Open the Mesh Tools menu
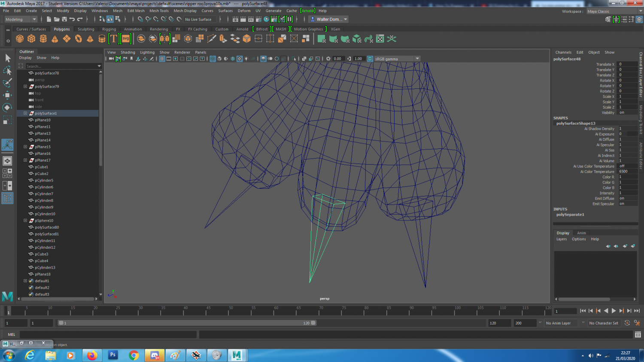Image resolution: width=644 pixels, height=362 pixels. pos(159,11)
